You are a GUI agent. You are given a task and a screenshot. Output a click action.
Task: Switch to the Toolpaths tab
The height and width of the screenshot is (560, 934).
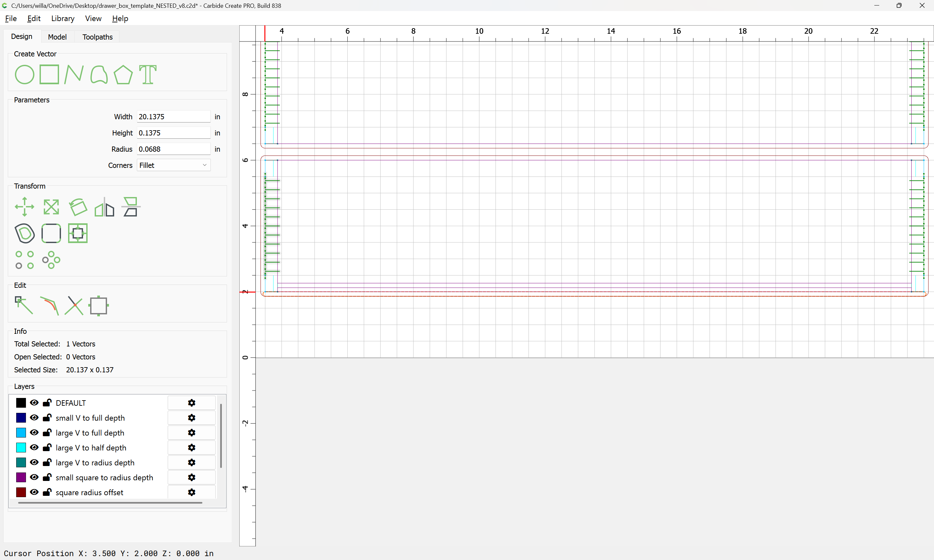(x=97, y=37)
